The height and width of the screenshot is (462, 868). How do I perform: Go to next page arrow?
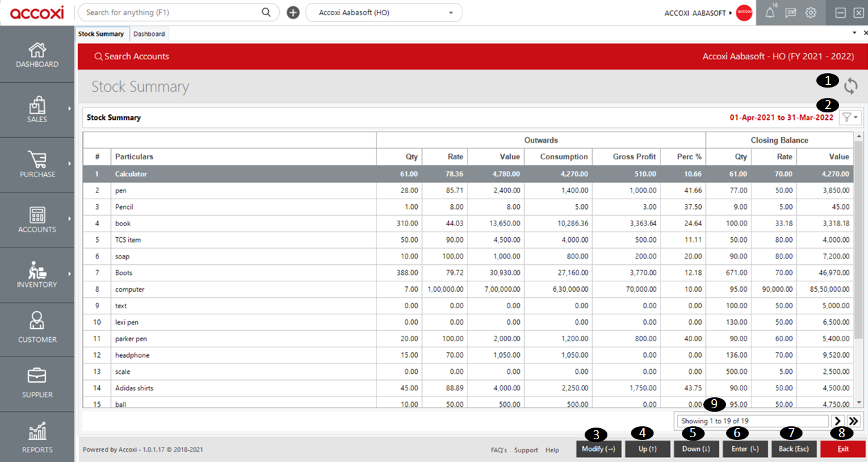tap(838, 421)
